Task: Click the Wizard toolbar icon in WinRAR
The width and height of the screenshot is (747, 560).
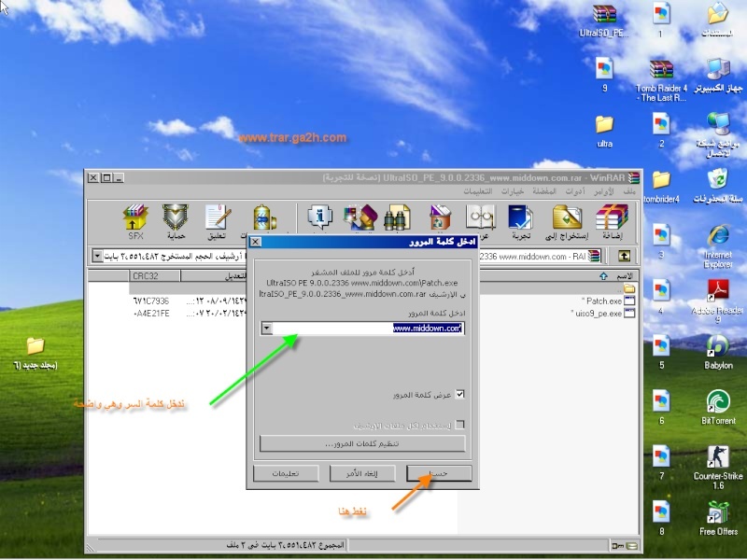Action: coord(360,218)
